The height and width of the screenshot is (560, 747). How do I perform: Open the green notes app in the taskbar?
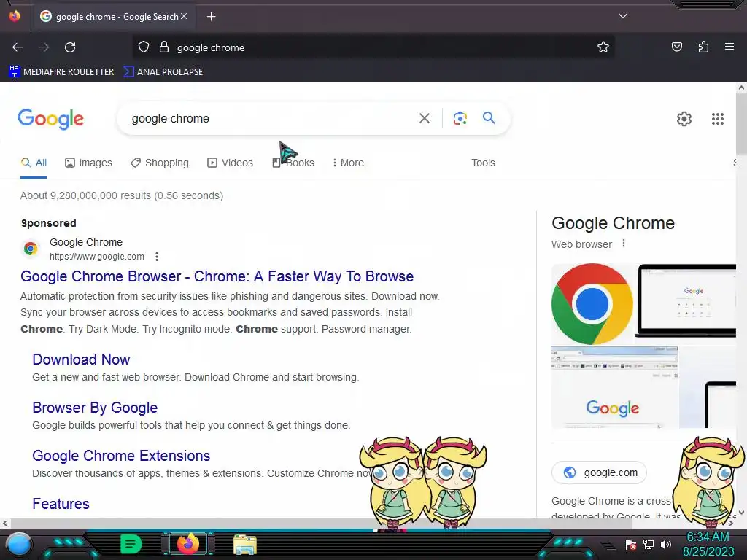[131, 544]
